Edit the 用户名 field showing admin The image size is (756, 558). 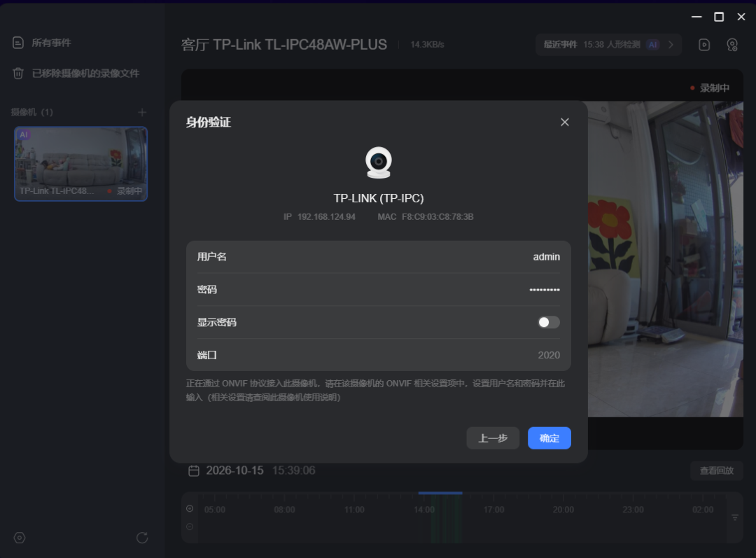(x=379, y=256)
